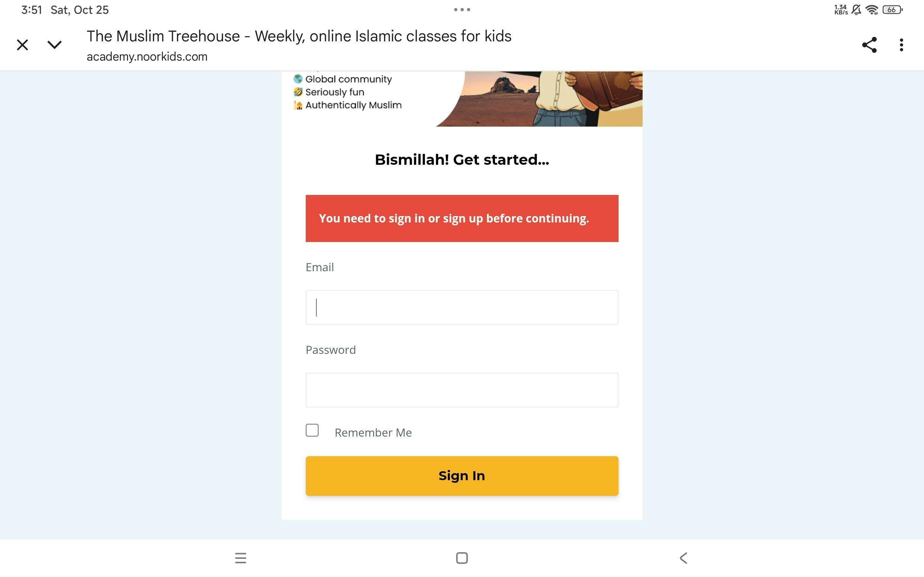Tap the Wi-Fi status bar icon
The width and height of the screenshot is (924, 577).
pos(872,10)
